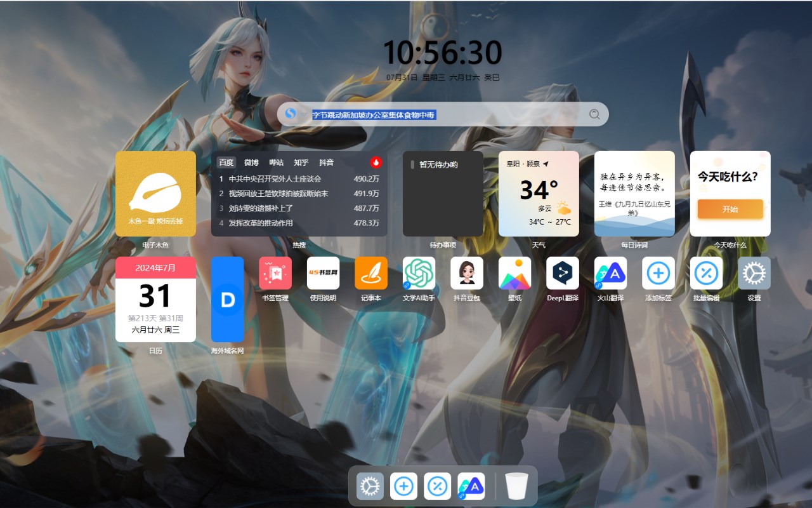Open the 火山翻译 icon in the grid

pyautogui.click(x=610, y=273)
